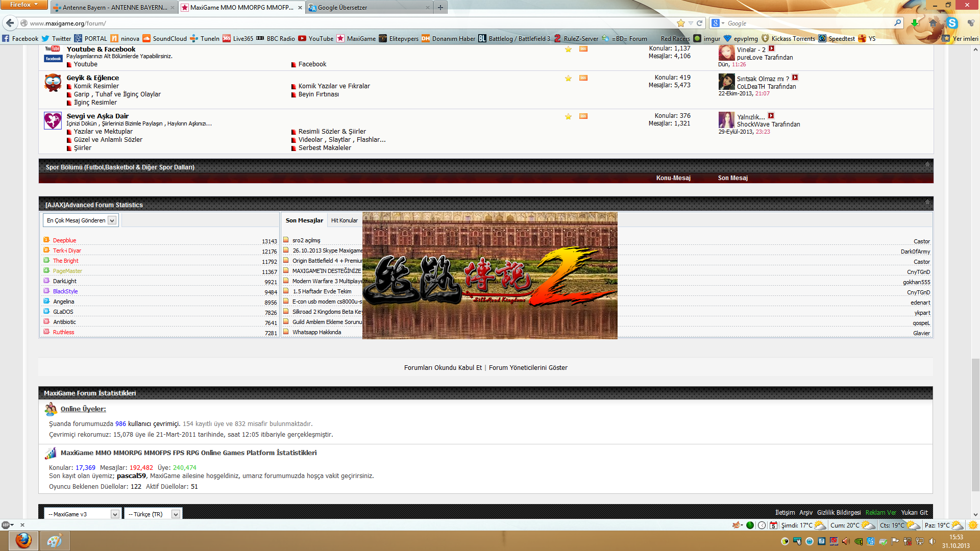Viewport: 980px width, 551px height.
Task: Go to the Firefox home page icon
Action: click(933, 23)
